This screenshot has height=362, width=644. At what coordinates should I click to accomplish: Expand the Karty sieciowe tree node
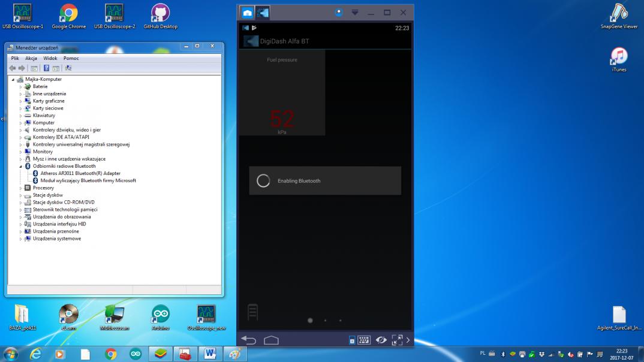20,108
